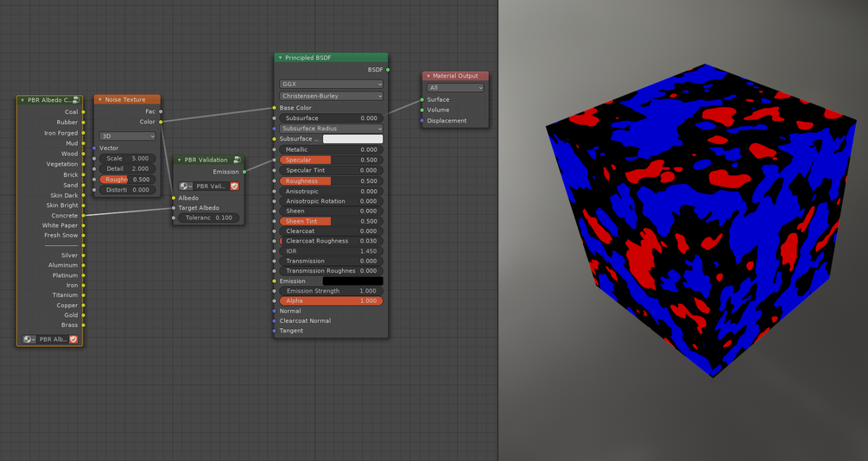Screen dimensions: 868x461
Task: Click the PBR Validation Emission output socket
Action: (x=244, y=172)
